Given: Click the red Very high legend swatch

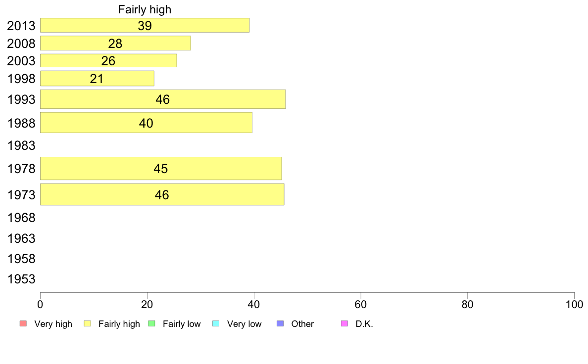Looking at the screenshot, I should click(x=23, y=323).
